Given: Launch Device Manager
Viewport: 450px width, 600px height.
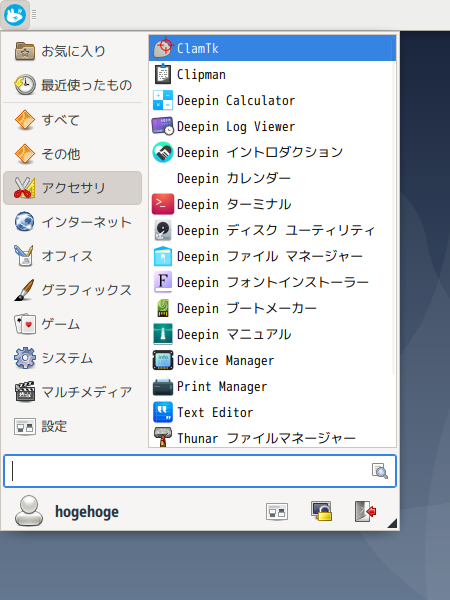Looking at the screenshot, I should click(x=272, y=360).
